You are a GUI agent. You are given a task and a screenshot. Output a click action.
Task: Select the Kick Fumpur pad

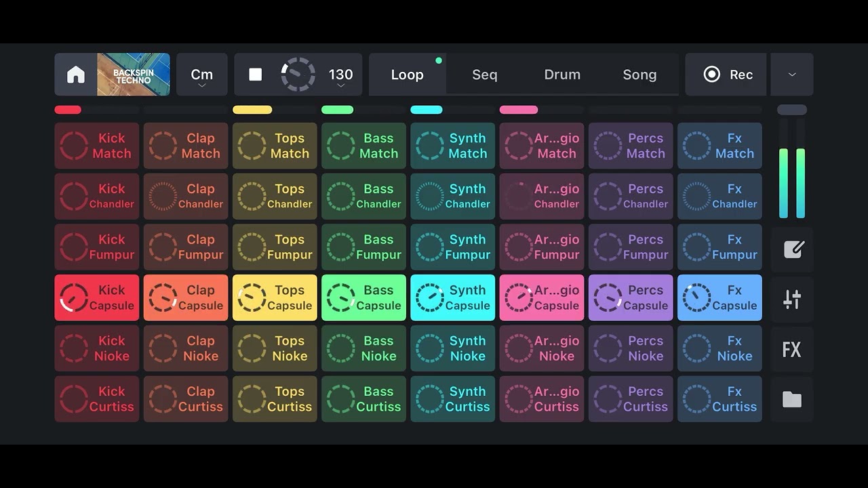tap(97, 247)
